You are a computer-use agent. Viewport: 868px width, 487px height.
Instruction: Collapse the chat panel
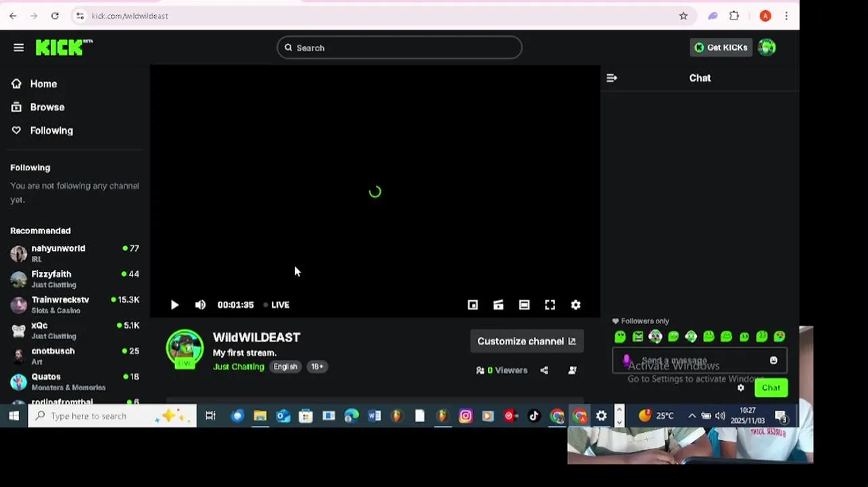point(612,78)
